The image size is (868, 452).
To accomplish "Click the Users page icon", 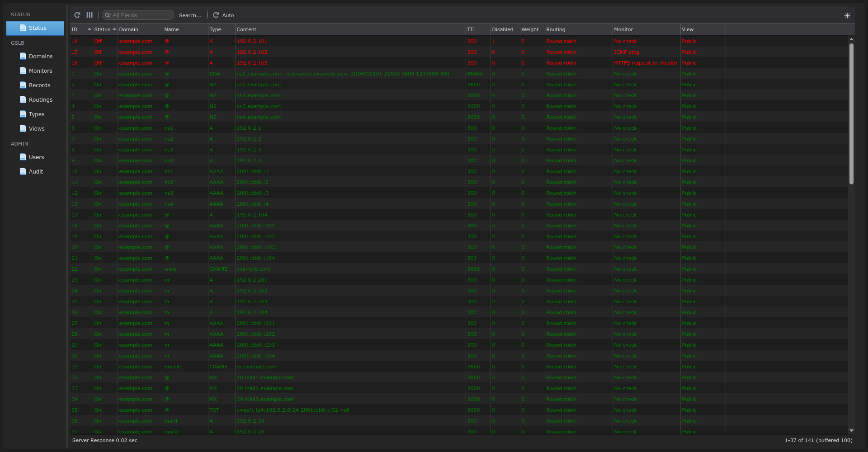I will (23, 157).
